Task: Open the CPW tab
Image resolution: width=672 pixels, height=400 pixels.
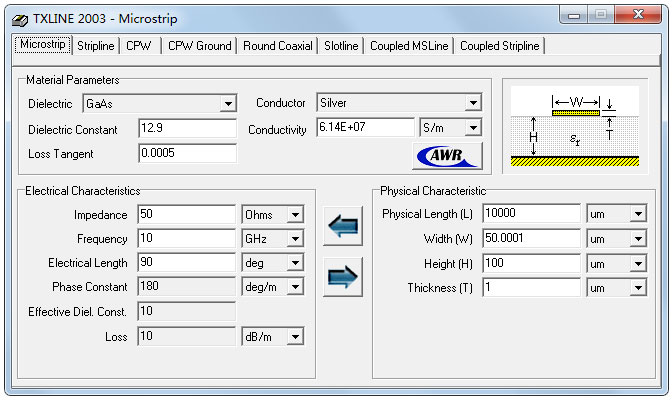Action: [139, 46]
